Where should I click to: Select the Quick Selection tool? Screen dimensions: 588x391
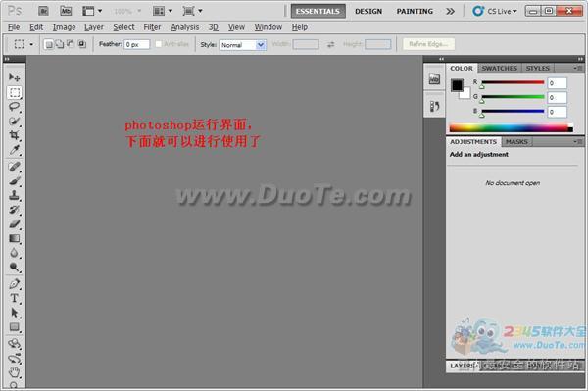point(15,122)
